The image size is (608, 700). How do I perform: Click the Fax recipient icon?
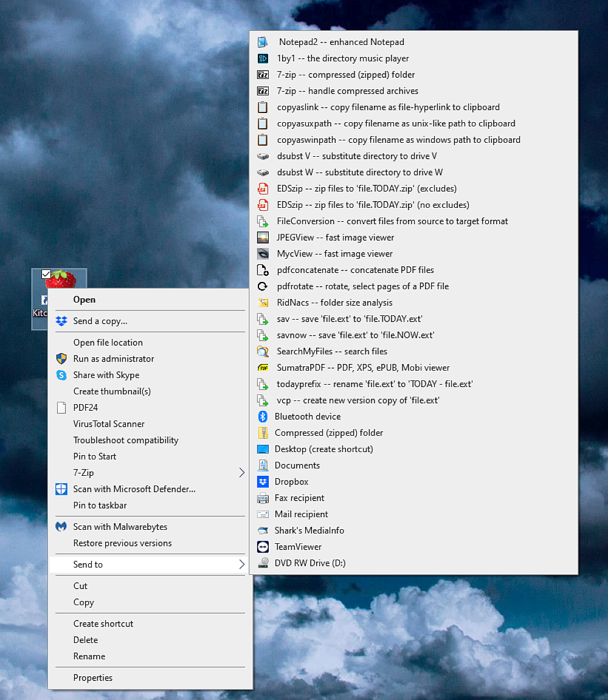click(263, 498)
